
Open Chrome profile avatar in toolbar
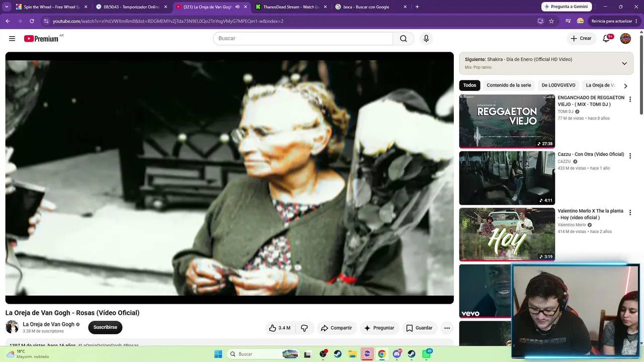580,21
